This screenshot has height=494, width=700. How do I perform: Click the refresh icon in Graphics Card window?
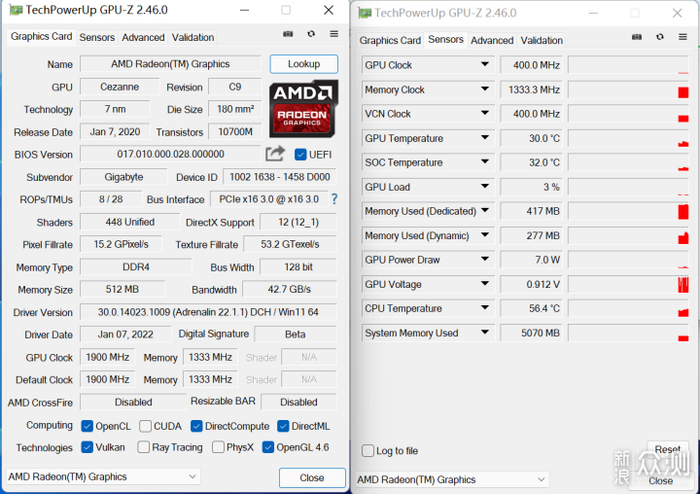pos(311,34)
